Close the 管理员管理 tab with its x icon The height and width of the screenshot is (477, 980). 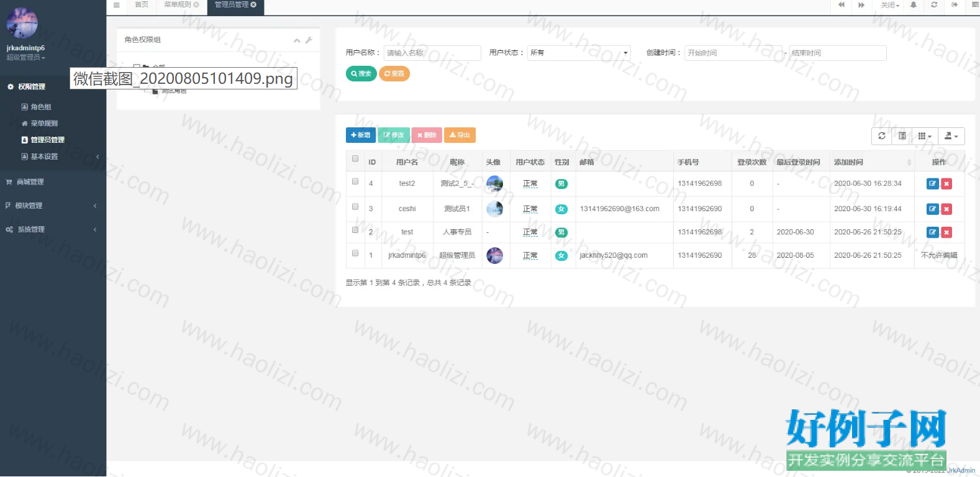[x=253, y=5]
